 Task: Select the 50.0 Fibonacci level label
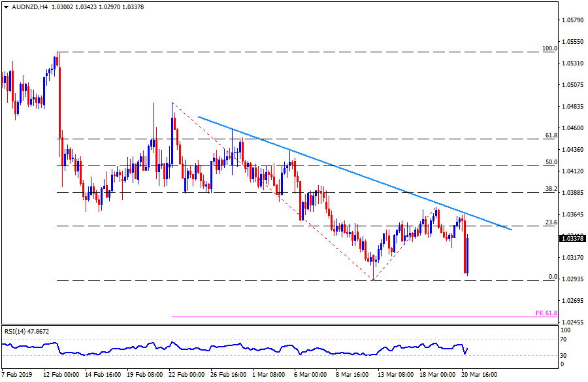tap(551, 162)
